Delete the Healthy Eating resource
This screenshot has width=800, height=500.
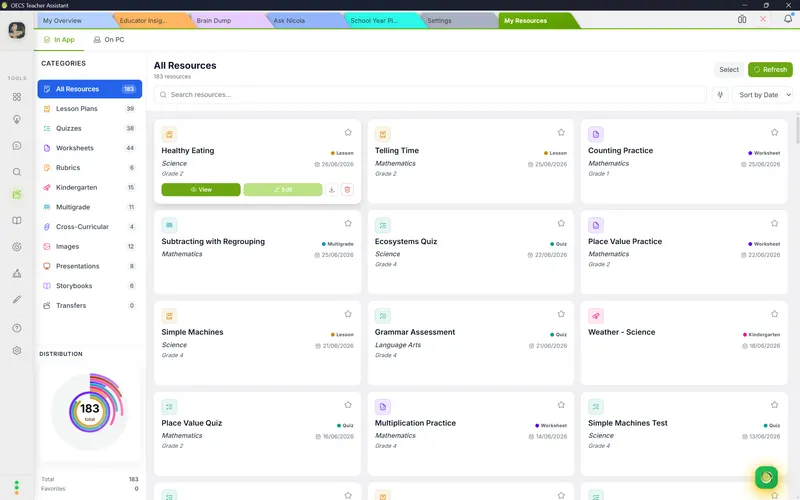(347, 190)
